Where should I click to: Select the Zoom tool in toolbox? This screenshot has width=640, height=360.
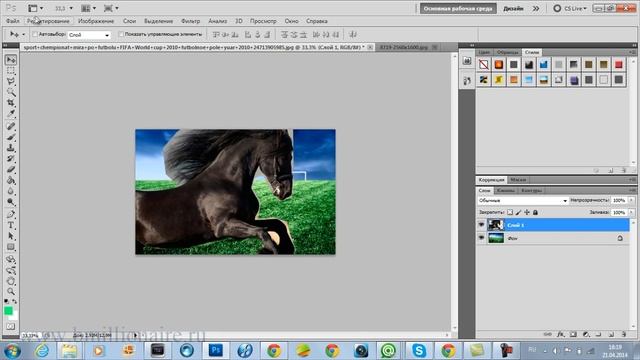pyautogui.click(x=11, y=291)
